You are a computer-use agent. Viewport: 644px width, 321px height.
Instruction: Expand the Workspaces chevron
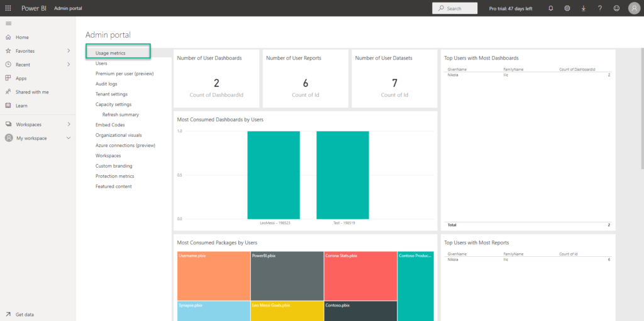coord(69,124)
